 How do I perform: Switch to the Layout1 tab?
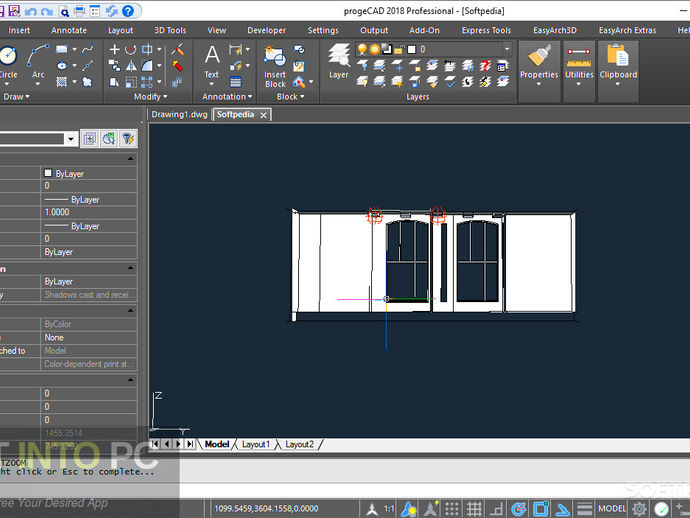pyautogui.click(x=255, y=444)
